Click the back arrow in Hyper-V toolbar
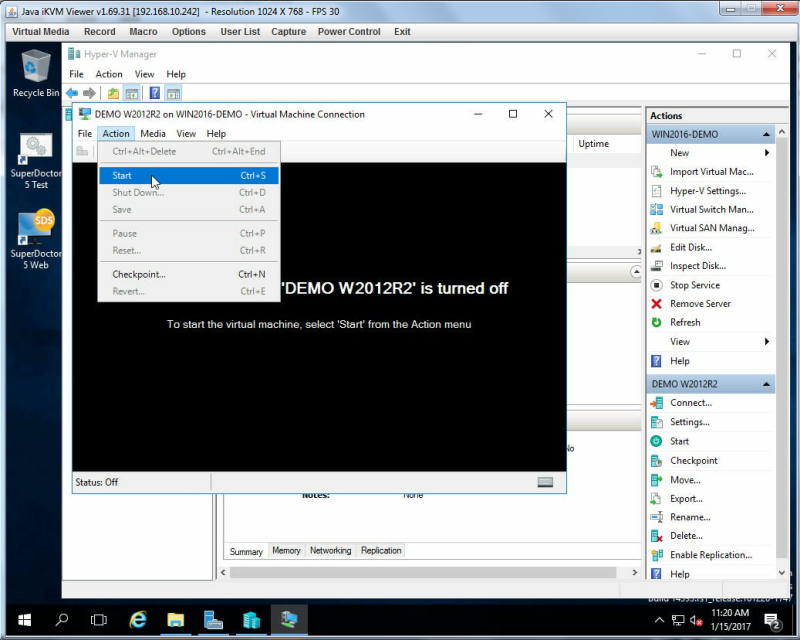The image size is (800, 640). point(72,93)
